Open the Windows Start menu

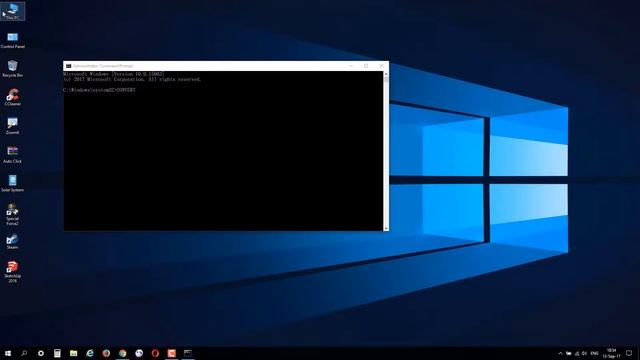click(x=8, y=353)
